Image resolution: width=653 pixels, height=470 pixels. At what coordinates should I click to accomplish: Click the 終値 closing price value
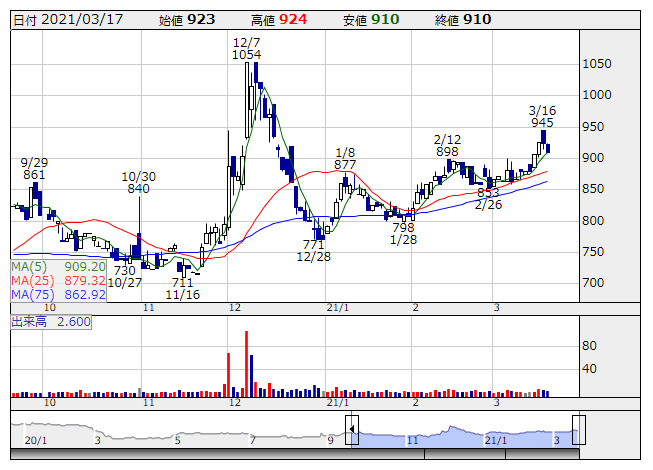[477, 19]
